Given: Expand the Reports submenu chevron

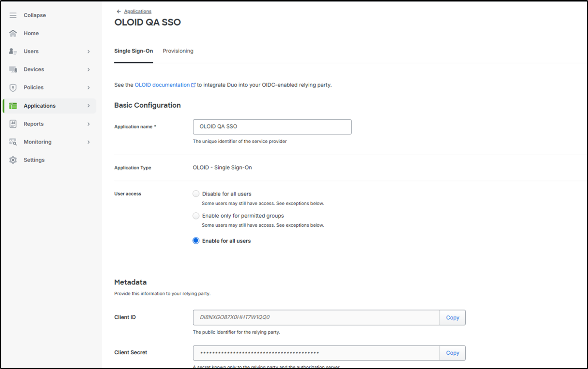Looking at the screenshot, I should [88, 124].
